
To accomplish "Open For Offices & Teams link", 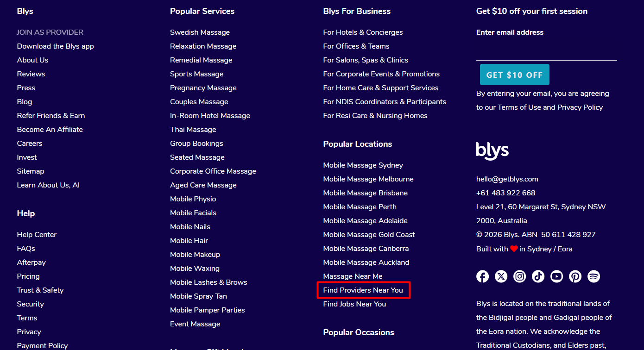I will click(x=356, y=46).
